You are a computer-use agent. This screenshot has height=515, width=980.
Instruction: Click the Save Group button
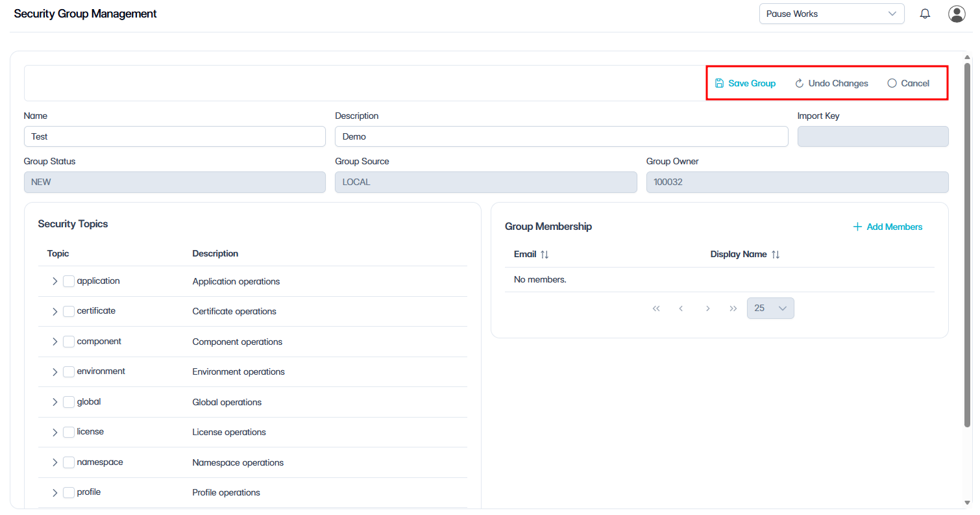pos(745,83)
